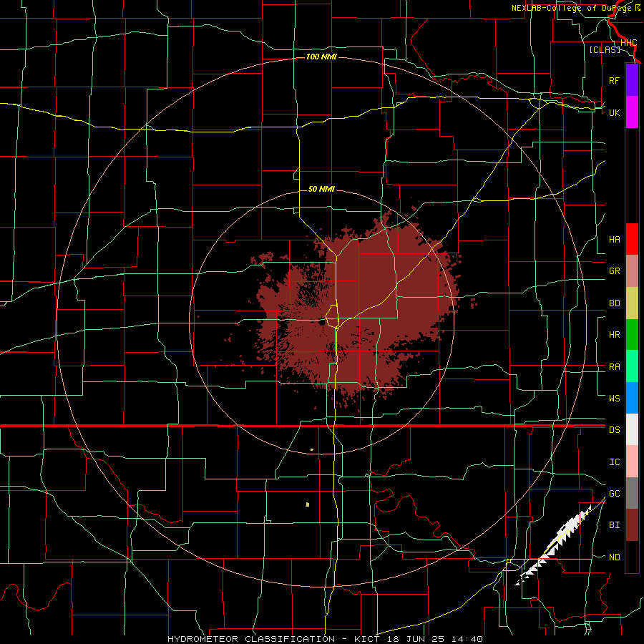Click the GC legend label
The width and height of the screenshot is (644, 644).
[614, 493]
